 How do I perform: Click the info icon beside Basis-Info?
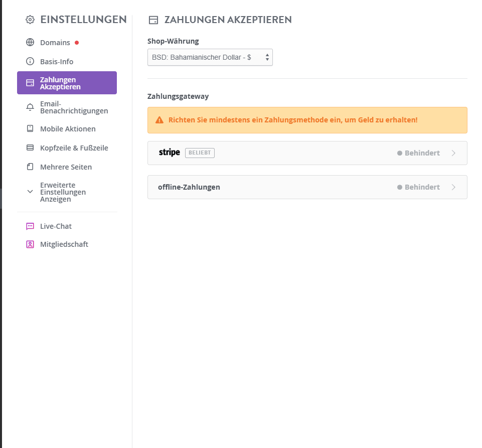click(30, 61)
